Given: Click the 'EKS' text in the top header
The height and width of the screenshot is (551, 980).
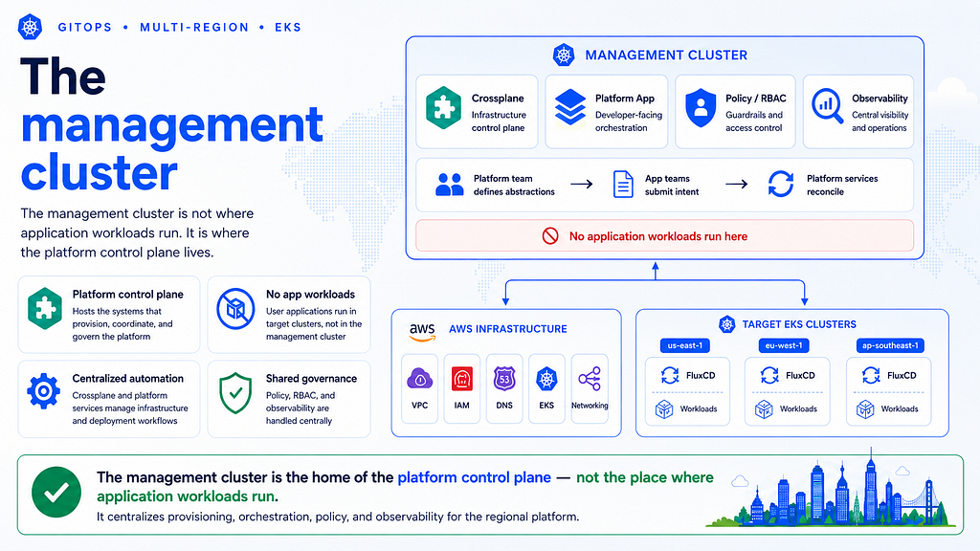Looking at the screenshot, I should (288, 28).
